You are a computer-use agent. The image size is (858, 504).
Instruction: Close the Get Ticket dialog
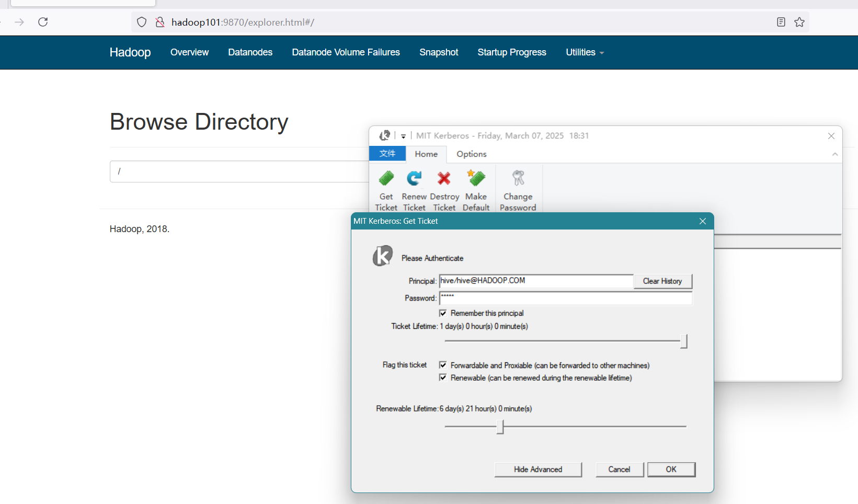tap(703, 221)
